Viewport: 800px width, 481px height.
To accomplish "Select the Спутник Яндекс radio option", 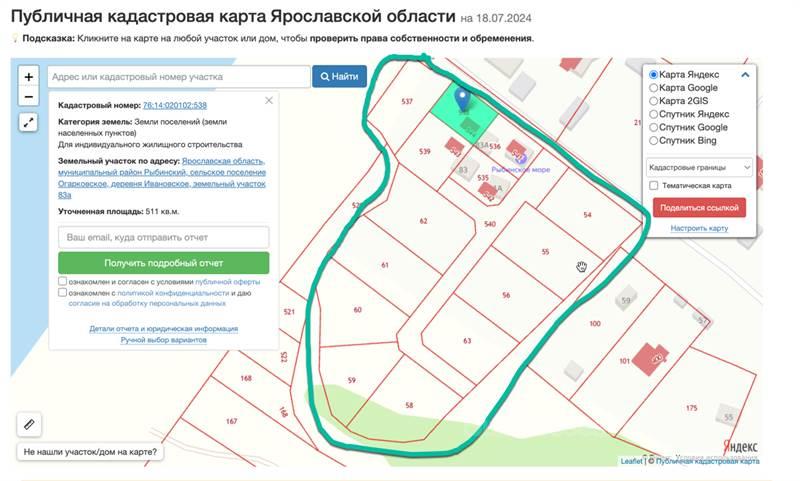I will [x=654, y=114].
